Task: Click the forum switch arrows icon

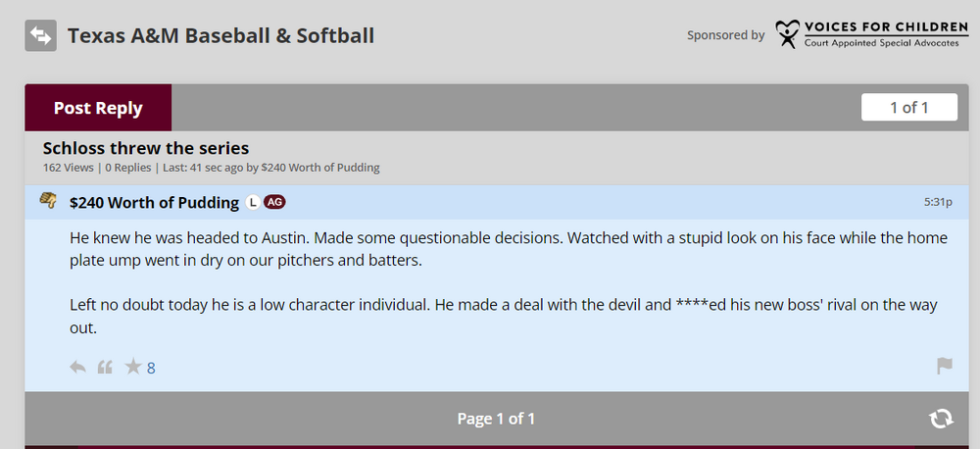Action: pos(40,36)
